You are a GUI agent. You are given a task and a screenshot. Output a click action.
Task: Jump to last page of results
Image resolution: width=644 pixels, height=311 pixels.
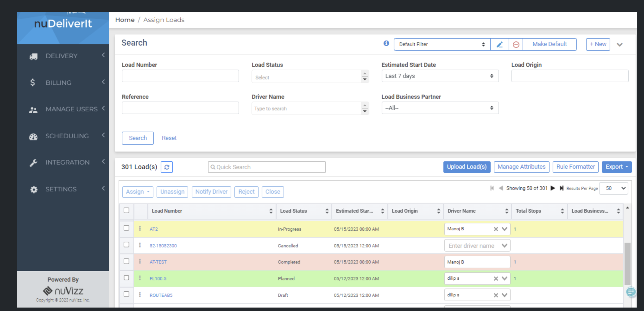click(x=562, y=188)
